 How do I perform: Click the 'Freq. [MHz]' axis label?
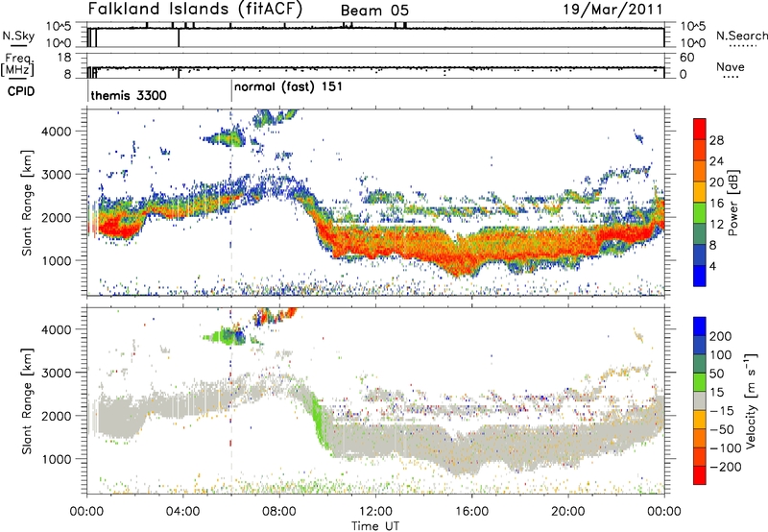[18, 65]
